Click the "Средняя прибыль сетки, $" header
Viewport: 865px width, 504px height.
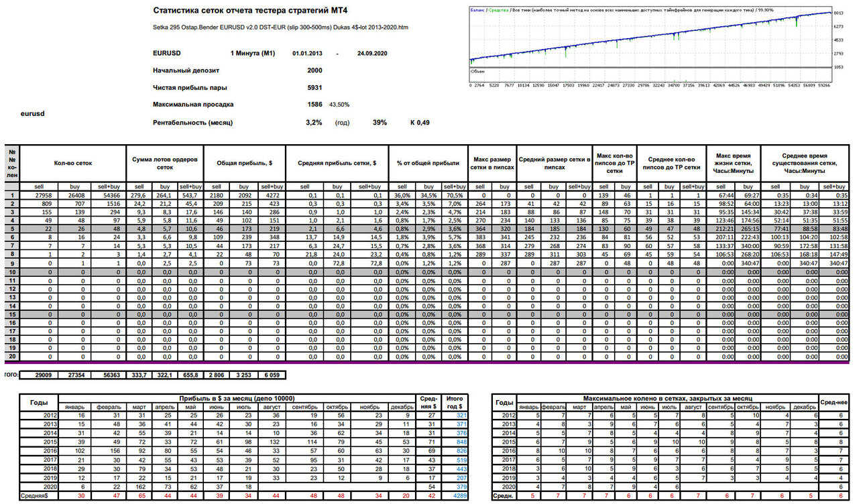coord(338,163)
